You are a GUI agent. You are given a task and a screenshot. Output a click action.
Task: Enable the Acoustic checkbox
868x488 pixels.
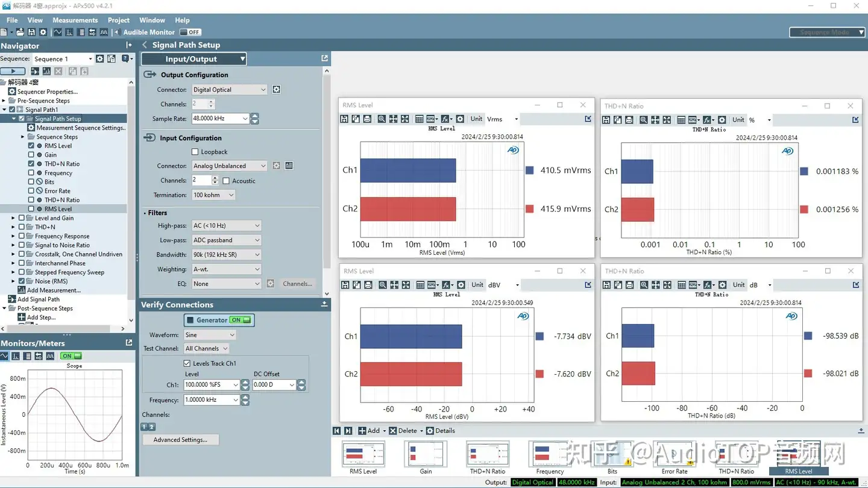[226, 181]
